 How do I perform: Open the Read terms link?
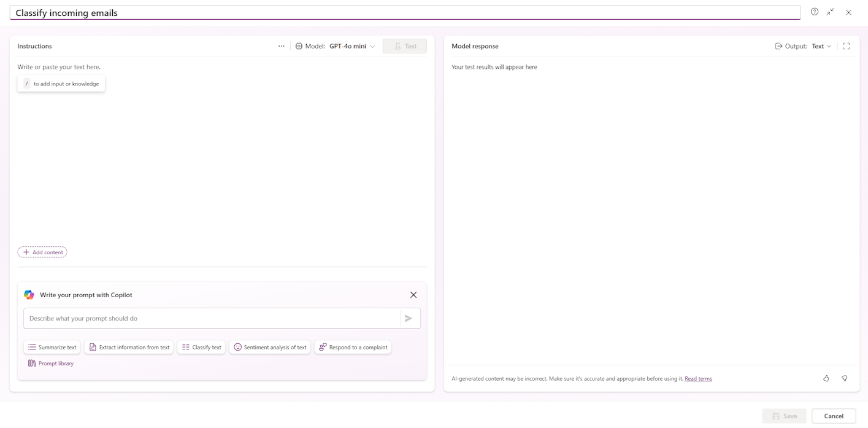click(x=698, y=379)
